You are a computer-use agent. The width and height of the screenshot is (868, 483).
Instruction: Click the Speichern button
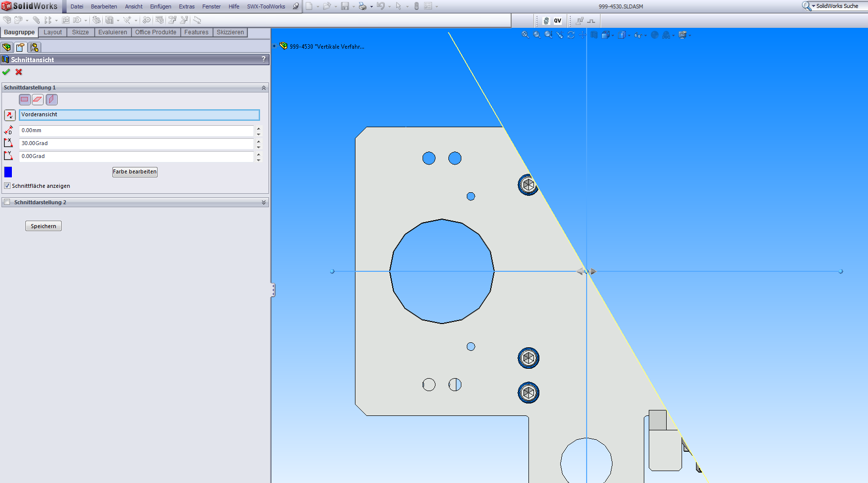[x=43, y=226]
